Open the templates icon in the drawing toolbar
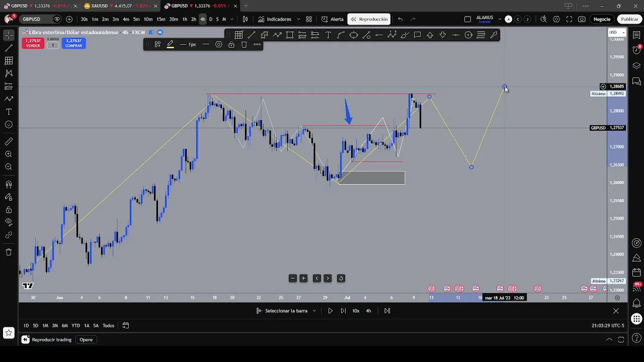644x362 pixels. point(157,44)
